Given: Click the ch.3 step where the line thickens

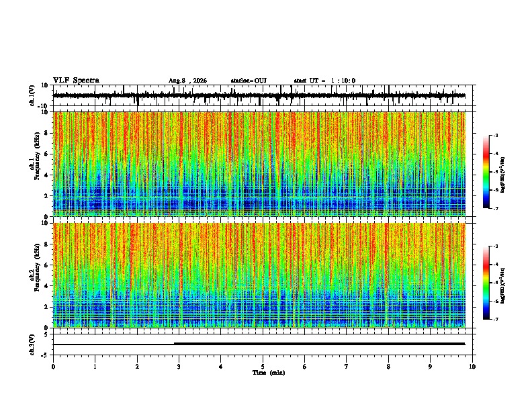Looking at the screenshot, I should point(175,344).
